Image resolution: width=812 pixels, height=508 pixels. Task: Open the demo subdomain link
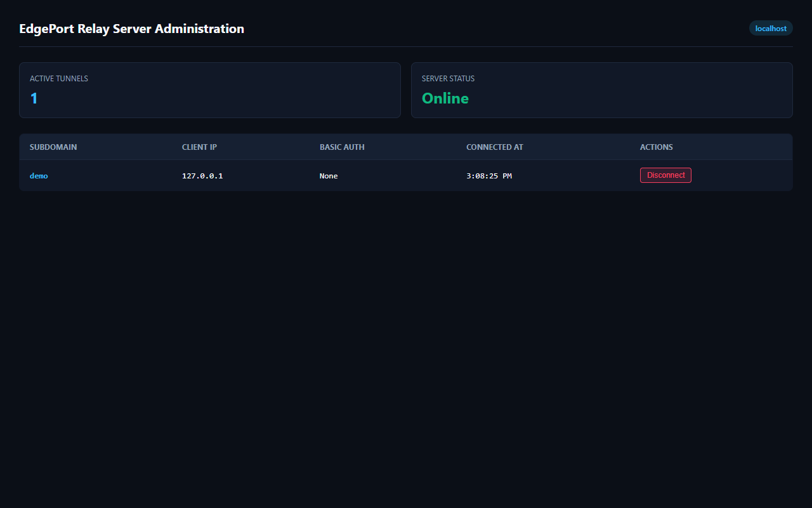click(x=39, y=176)
